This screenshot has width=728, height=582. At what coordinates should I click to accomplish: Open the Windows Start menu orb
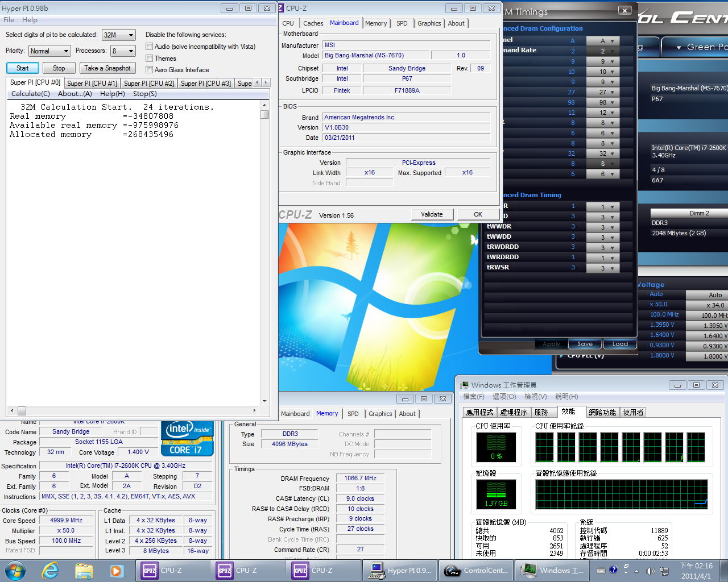(x=15, y=570)
